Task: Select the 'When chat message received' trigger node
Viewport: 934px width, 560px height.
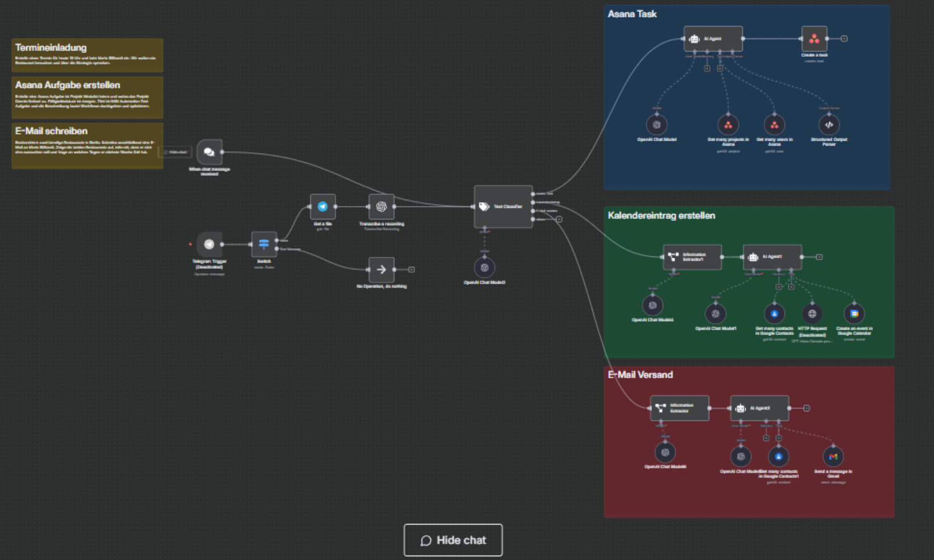Action: pyautogui.click(x=209, y=152)
